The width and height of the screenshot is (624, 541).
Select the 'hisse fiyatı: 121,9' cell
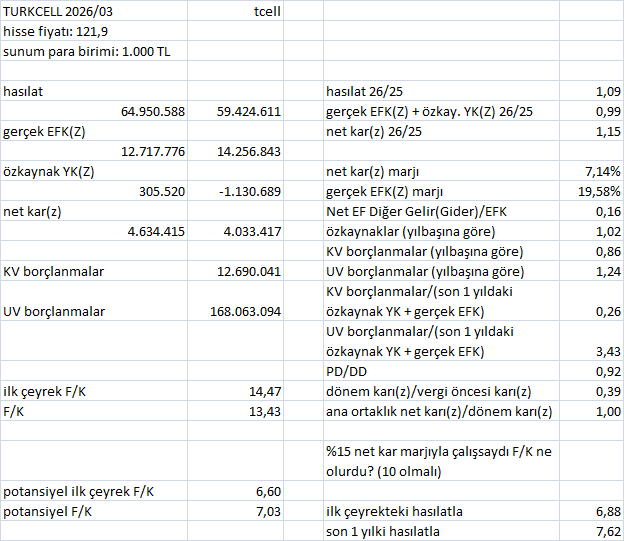94,31
